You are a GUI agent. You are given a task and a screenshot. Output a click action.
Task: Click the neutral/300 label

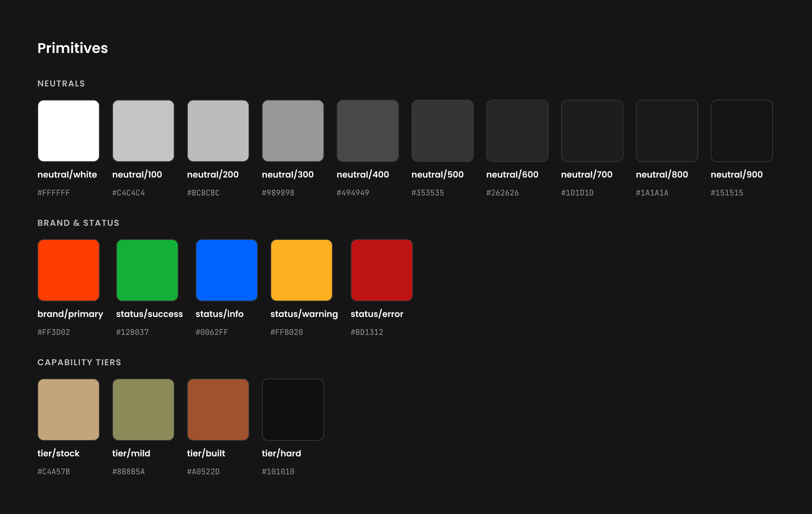(288, 174)
